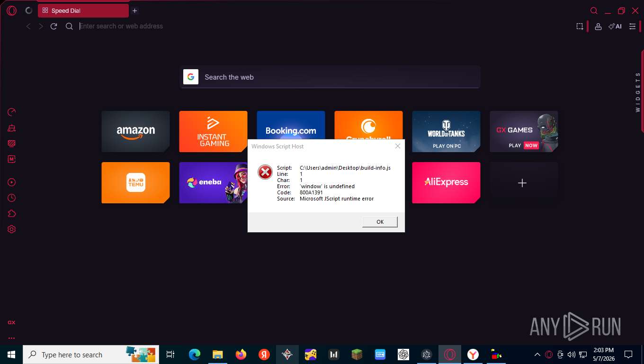Viewport: 644px width, 364px height.
Task: Take a snapshot with capture icon
Action: [580, 27]
